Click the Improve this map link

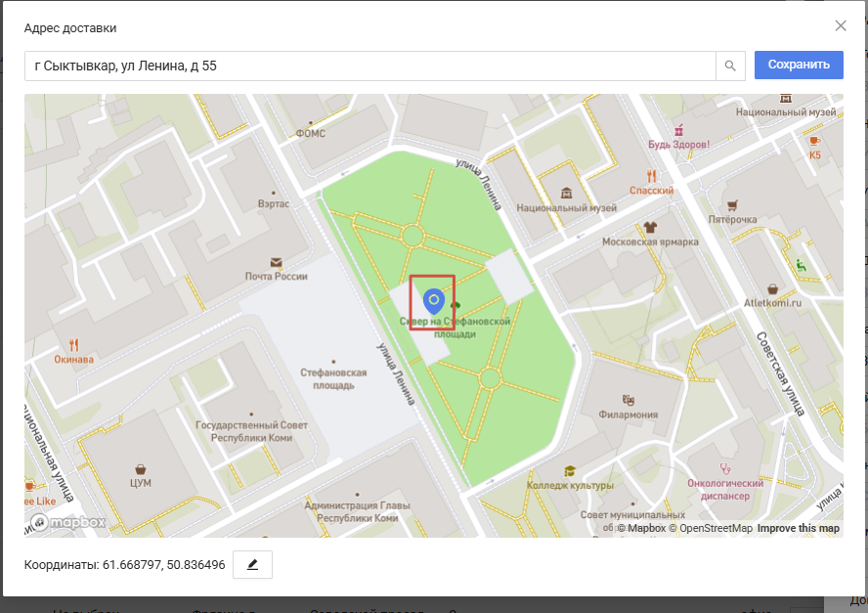point(798,529)
